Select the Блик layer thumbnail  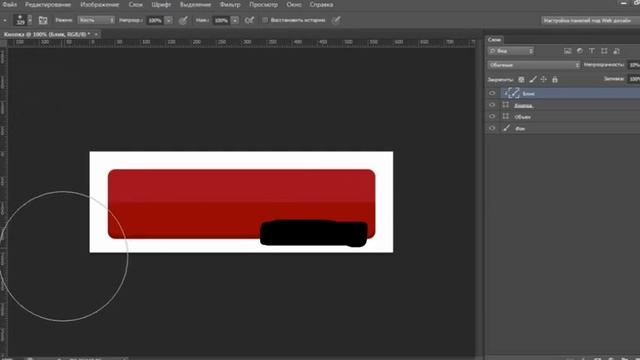coord(513,93)
